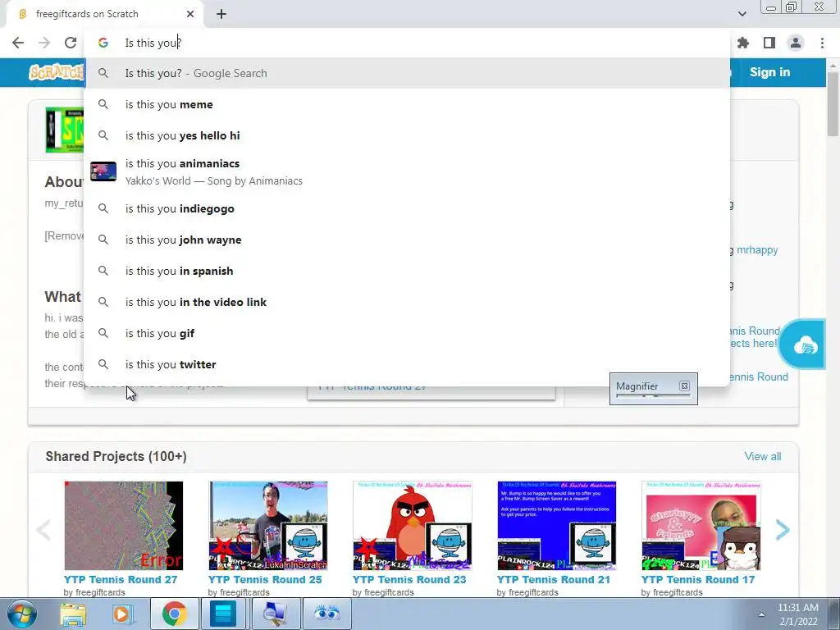
Task: Open the Magnifier taskbar button
Action: (x=276, y=614)
